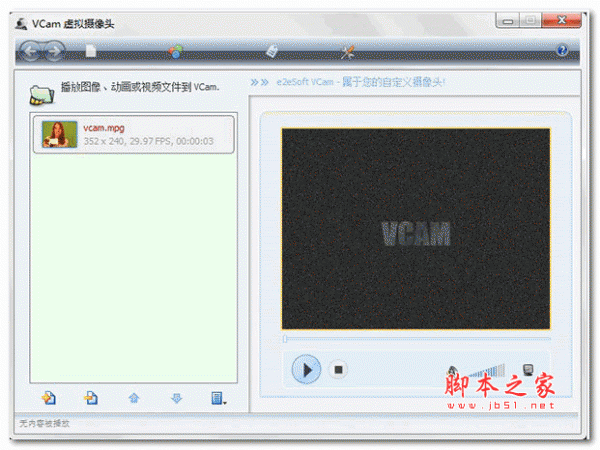Screen dimensions: 600x450
Task: Click the speaker mute icon
Action: 452,371
